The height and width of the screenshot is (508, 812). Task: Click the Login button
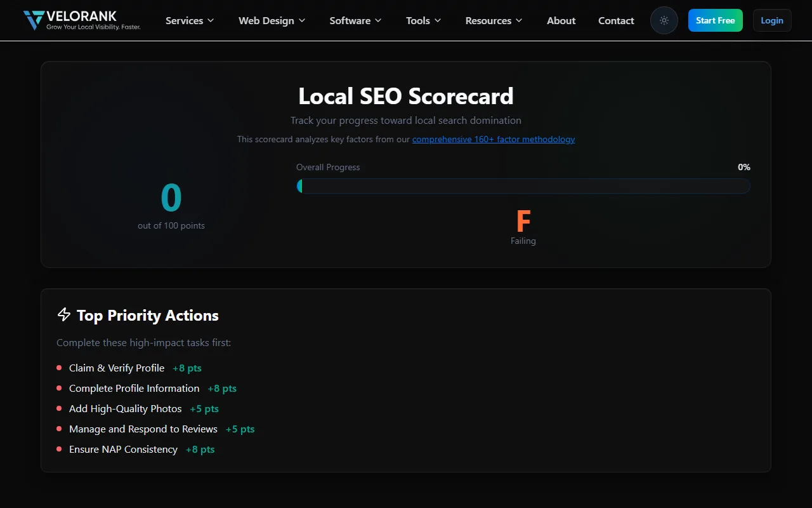tap(772, 20)
